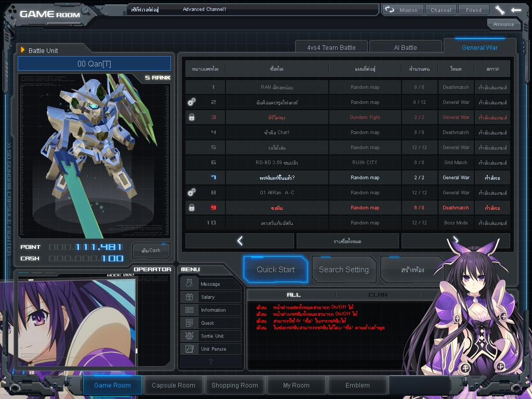The width and height of the screenshot is (532, 399).
Task: Click the 00 Qan[T] mech preview
Action: (x=95, y=155)
